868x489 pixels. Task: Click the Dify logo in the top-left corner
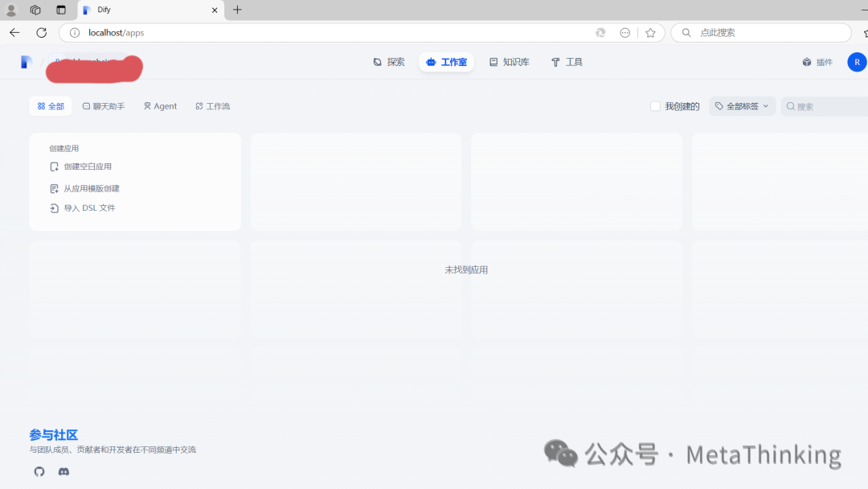coord(25,61)
